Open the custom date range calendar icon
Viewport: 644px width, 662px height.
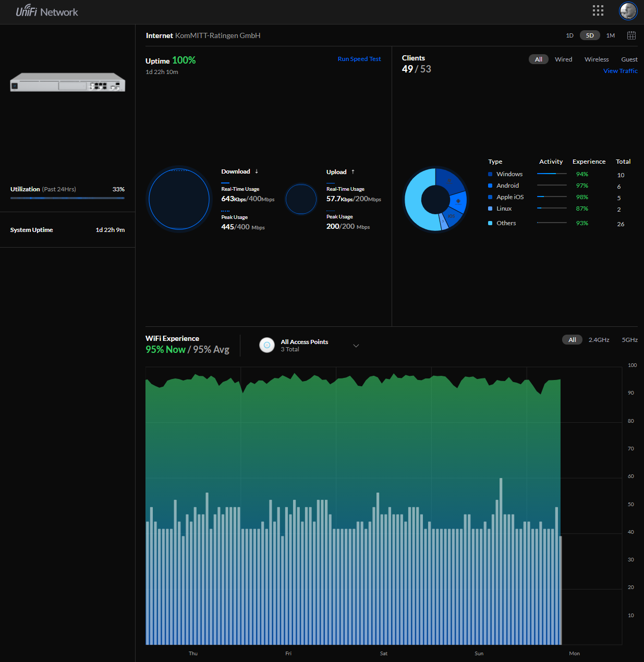click(x=631, y=35)
